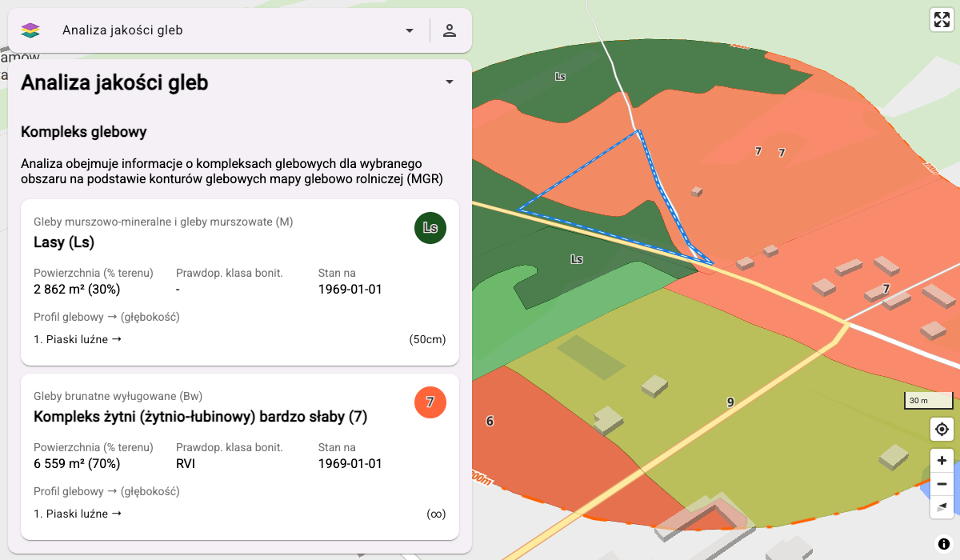Click the '(∞)' depth value
The height and width of the screenshot is (560, 960).
[x=436, y=514]
